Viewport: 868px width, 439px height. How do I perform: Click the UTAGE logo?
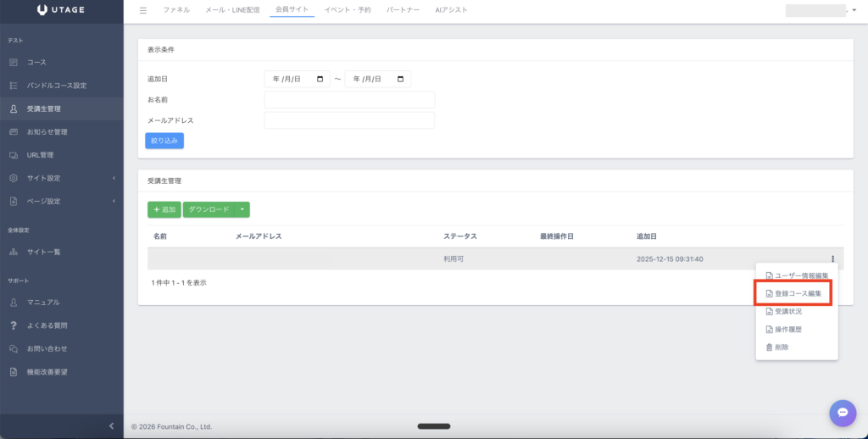[61, 10]
